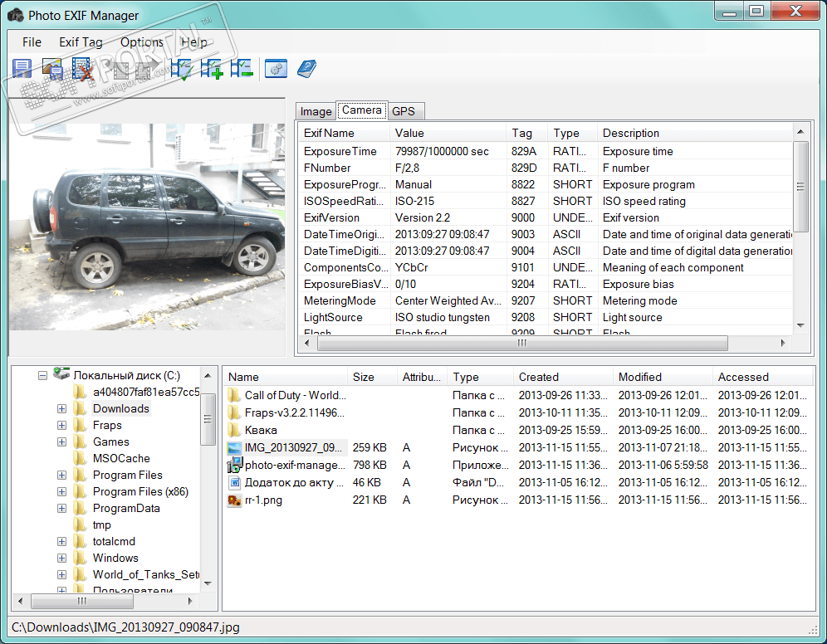The width and height of the screenshot is (827, 644).
Task: Click the EXIF table horizontal scrollbar thumb
Action: coord(521,343)
